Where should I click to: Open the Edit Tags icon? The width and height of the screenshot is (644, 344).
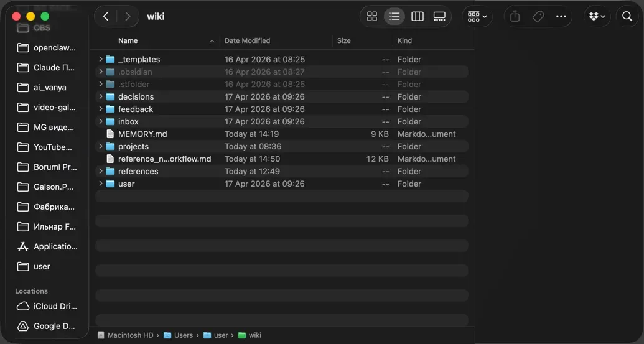538,17
